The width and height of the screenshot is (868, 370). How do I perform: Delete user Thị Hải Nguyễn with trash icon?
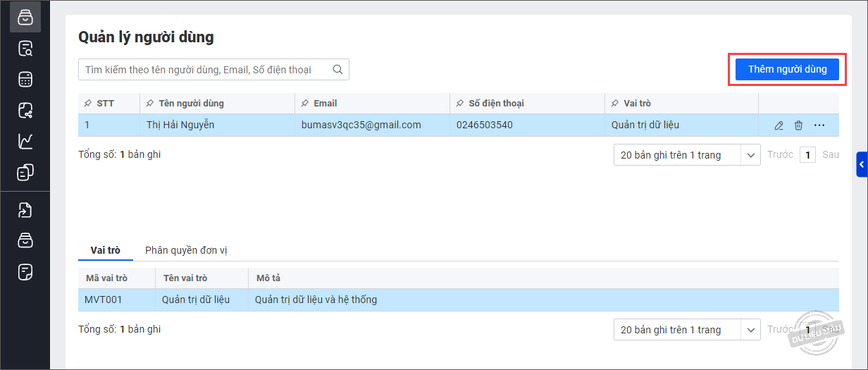point(798,125)
